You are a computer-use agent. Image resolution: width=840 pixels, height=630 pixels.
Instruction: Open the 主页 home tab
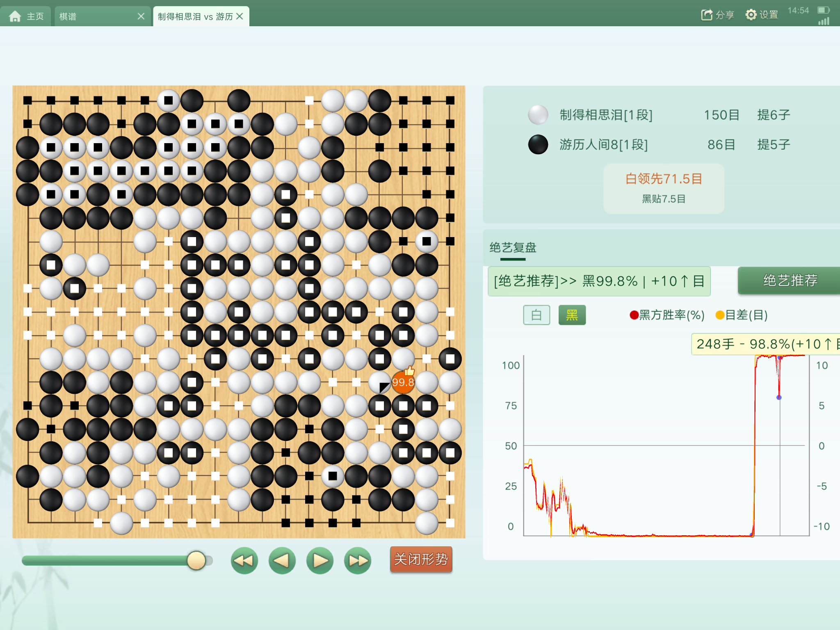pyautogui.click(x=26, y=16)
